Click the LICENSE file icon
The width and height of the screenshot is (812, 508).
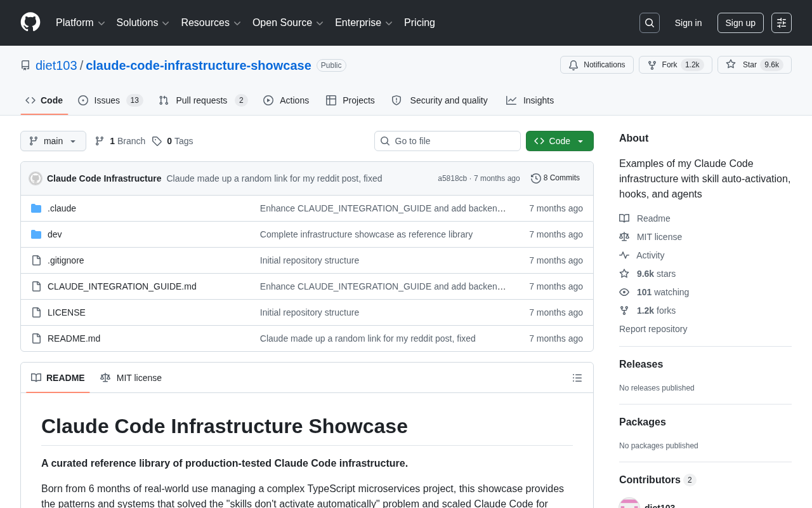[x=36, y=312]
